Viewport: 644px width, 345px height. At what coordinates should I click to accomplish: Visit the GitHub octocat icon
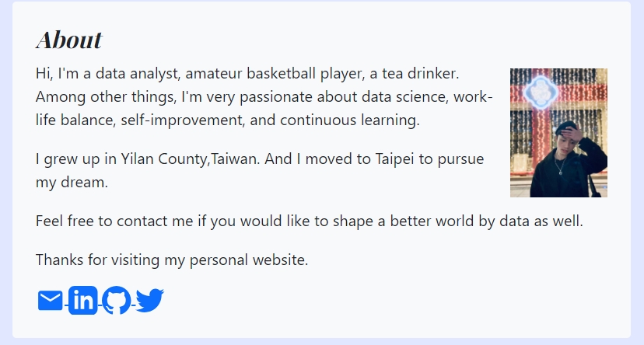point(117,300)
